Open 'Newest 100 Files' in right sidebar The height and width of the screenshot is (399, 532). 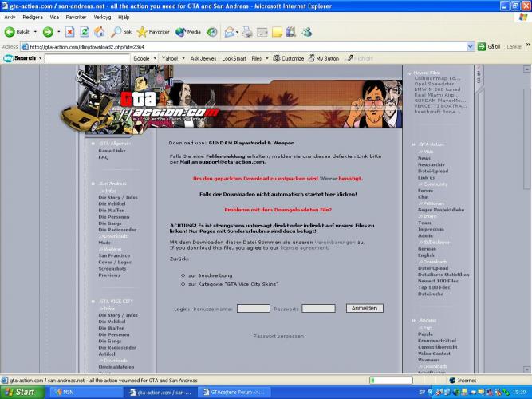click(x=438, y=281)
